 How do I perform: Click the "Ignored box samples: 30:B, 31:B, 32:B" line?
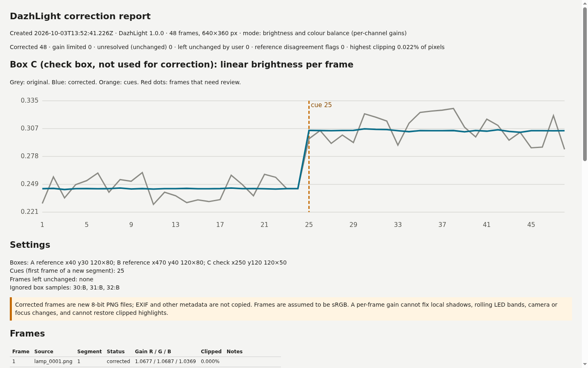click(x=65, y=287)
